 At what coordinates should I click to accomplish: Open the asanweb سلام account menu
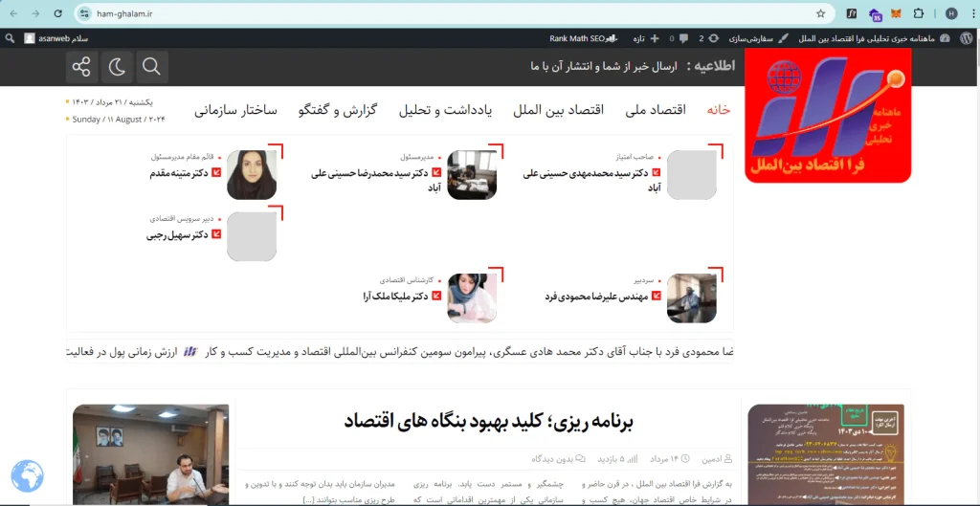pos(56,38)
